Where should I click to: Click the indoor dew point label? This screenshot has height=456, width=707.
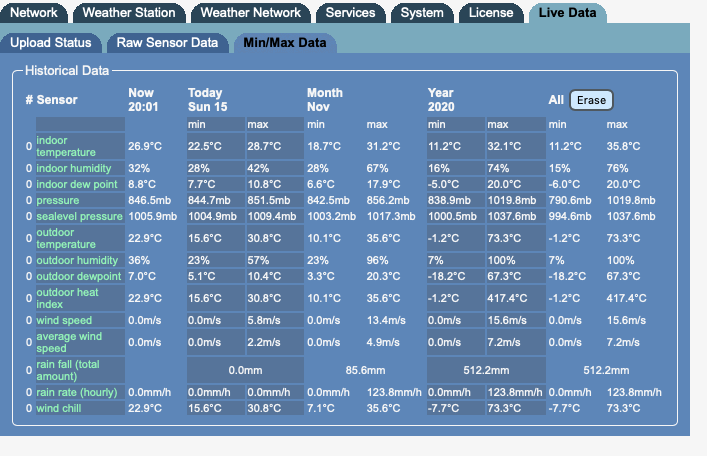click(76, 184)
